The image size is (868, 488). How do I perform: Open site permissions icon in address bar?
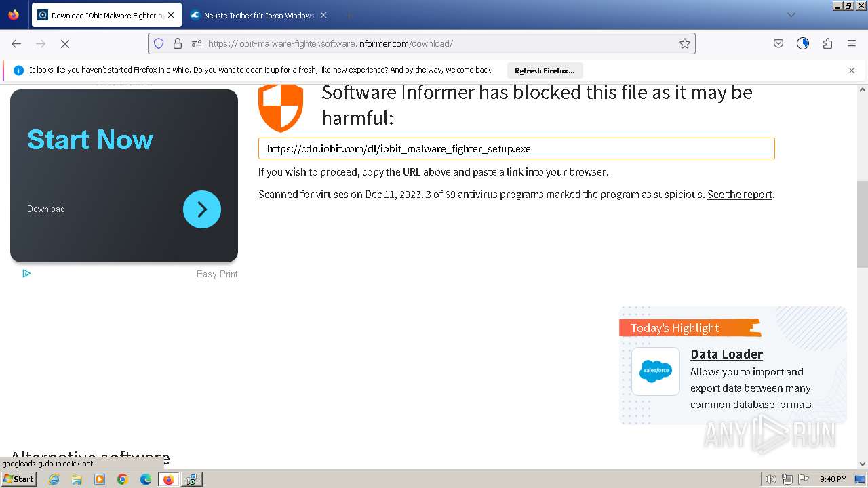point(197,43)
